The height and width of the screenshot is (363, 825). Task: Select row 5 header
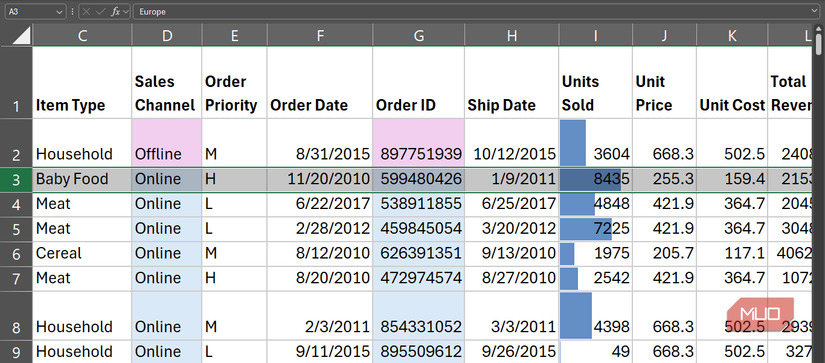pos(16,229)
